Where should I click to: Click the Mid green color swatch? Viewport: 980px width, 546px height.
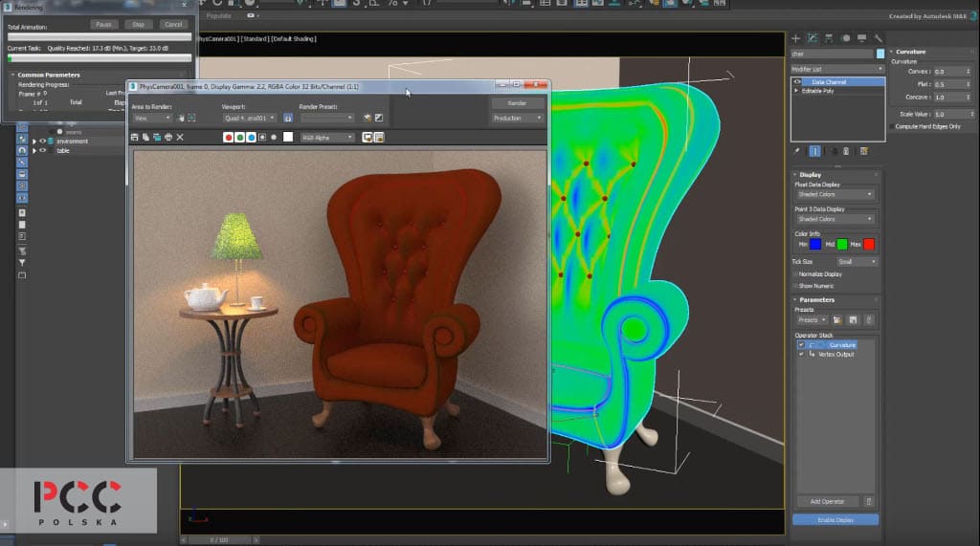tap(842, 244)
